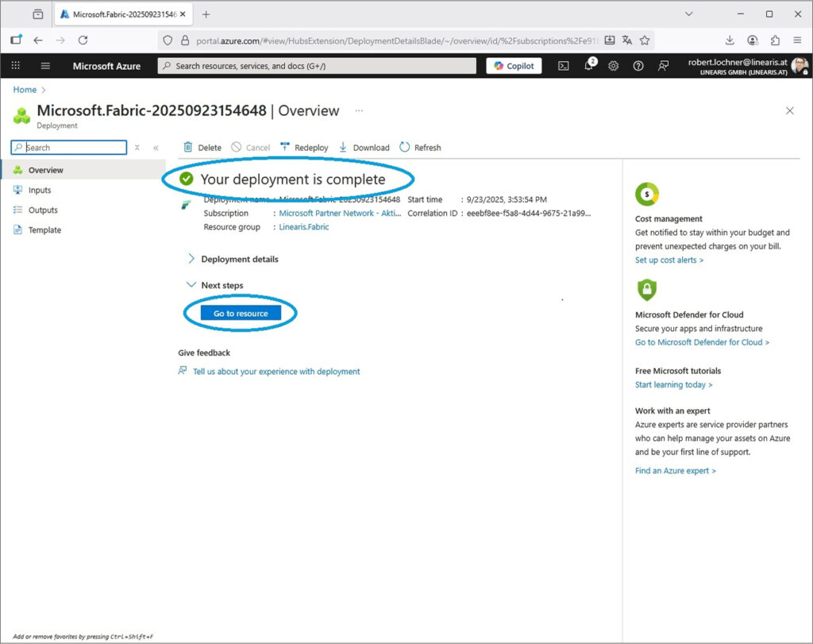Open the recent tabs icon in title bar

[38, 14]
